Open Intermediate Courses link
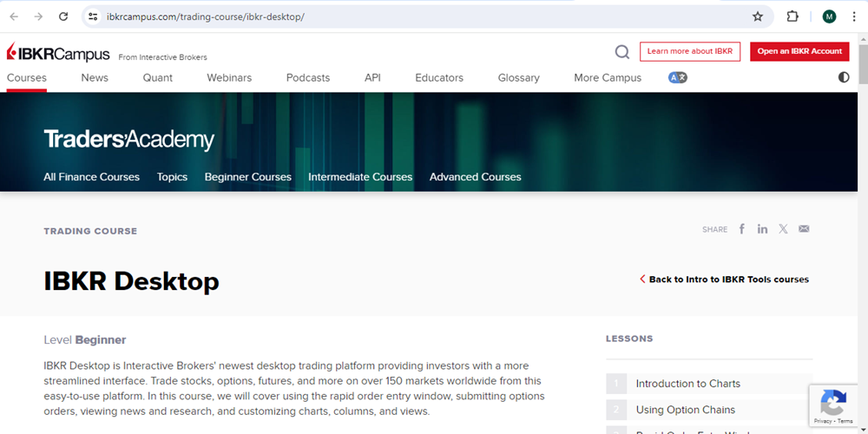The width and height of the screenshot is (868, 434). point(360,177)
